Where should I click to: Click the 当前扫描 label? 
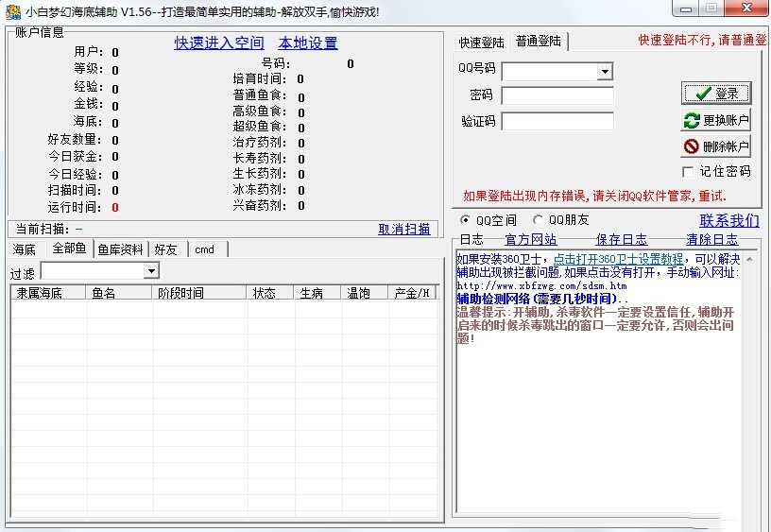(x=43, y=229)
